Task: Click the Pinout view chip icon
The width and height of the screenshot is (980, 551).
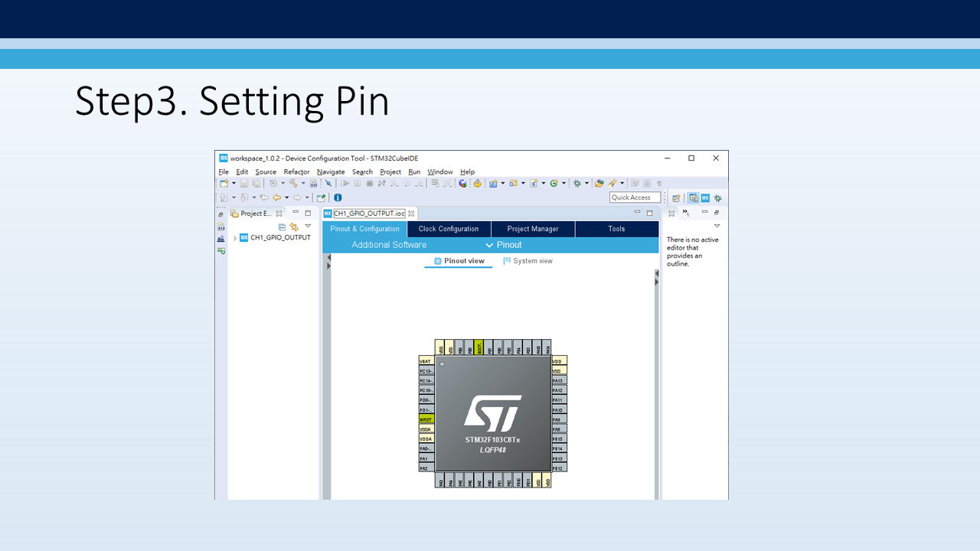Action: [x=438, y=261]
